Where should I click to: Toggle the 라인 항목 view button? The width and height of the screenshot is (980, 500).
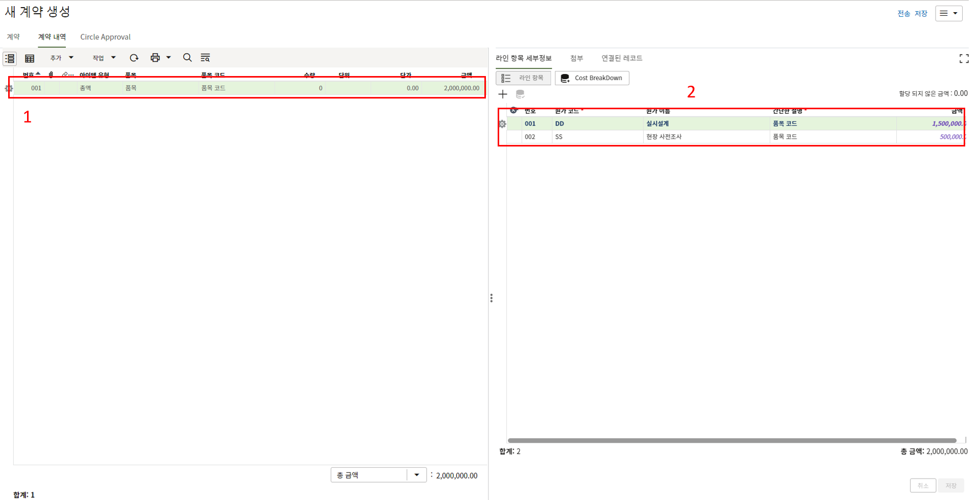[523, 78]
